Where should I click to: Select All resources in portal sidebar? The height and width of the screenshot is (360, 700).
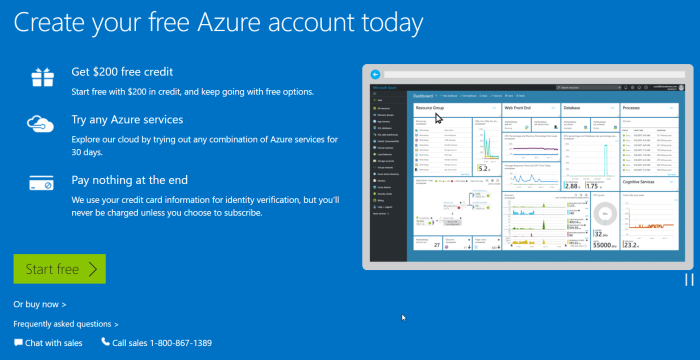381,108
